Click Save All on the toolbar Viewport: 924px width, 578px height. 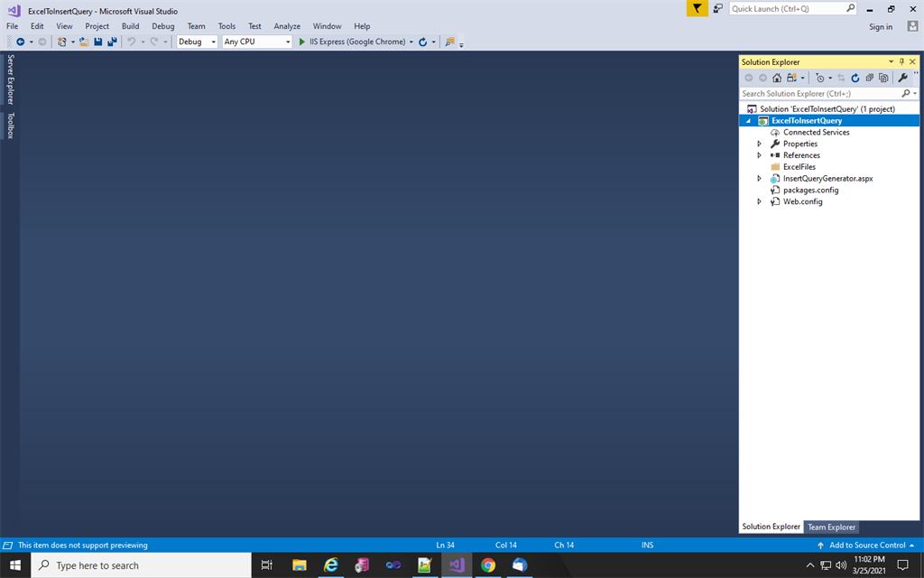[x=111, y=42]
